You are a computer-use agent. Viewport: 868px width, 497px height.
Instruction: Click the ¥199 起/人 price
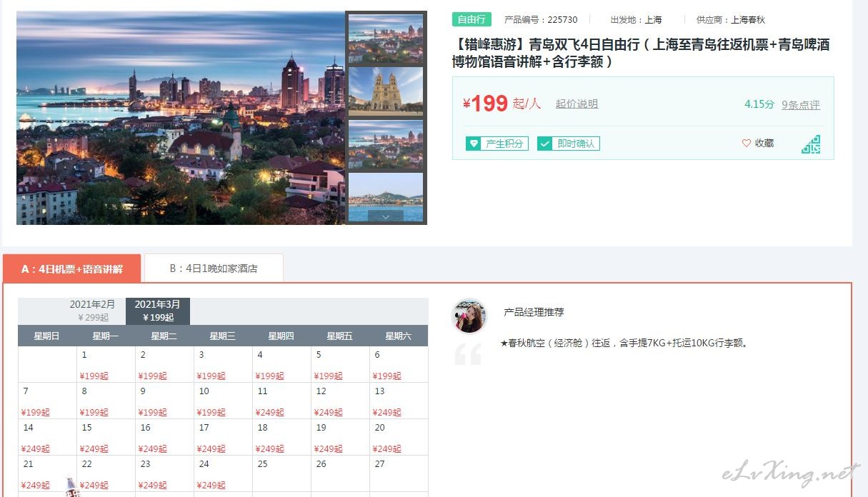(502, 104)
